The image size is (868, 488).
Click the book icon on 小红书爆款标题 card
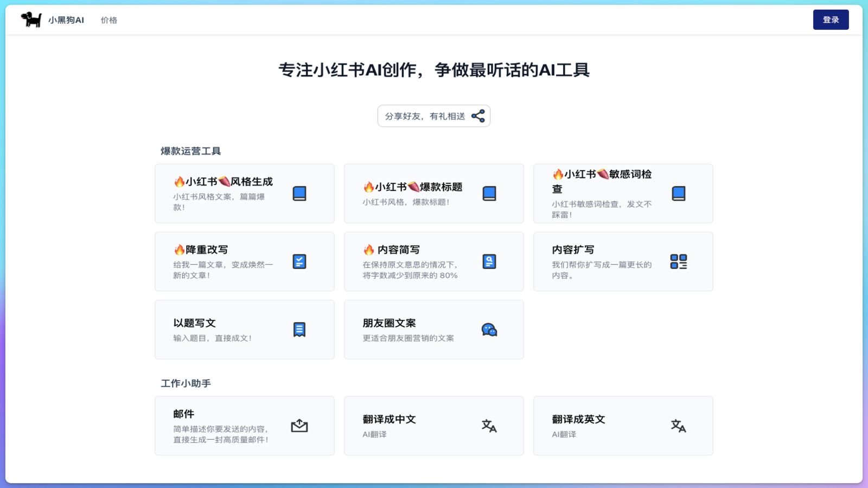[x=489, y=194]
